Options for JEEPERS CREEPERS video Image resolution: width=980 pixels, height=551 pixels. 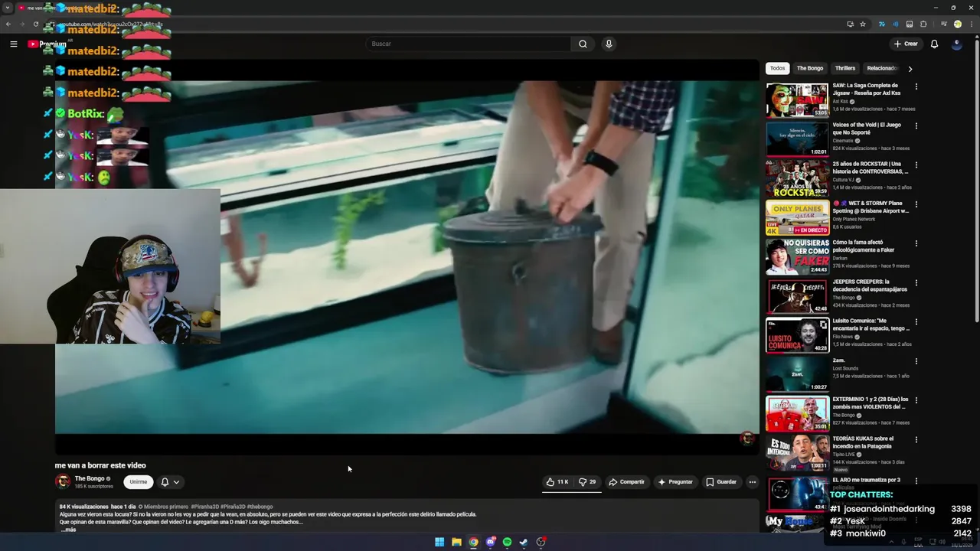(916, 282)
